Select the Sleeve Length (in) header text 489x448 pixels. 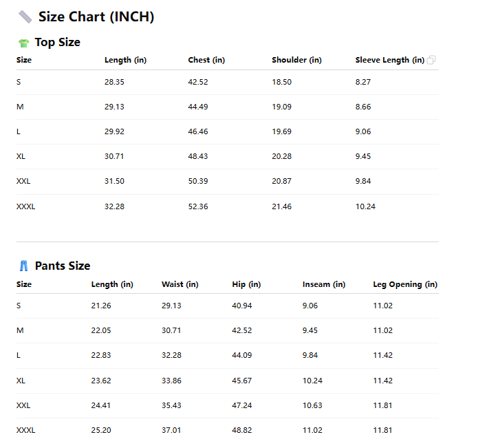click(389, 60)
